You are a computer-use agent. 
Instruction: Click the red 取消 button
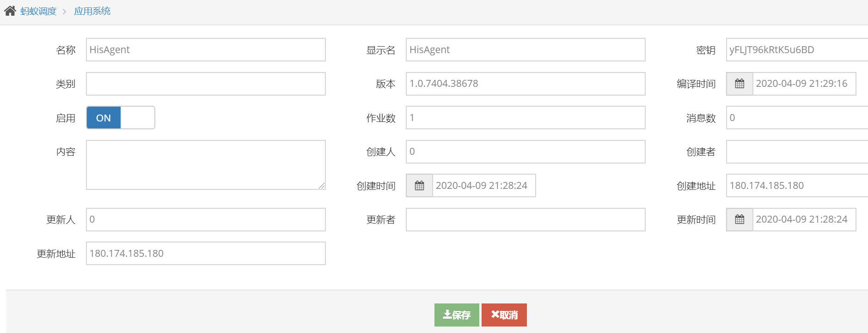(x=504, y=315)
